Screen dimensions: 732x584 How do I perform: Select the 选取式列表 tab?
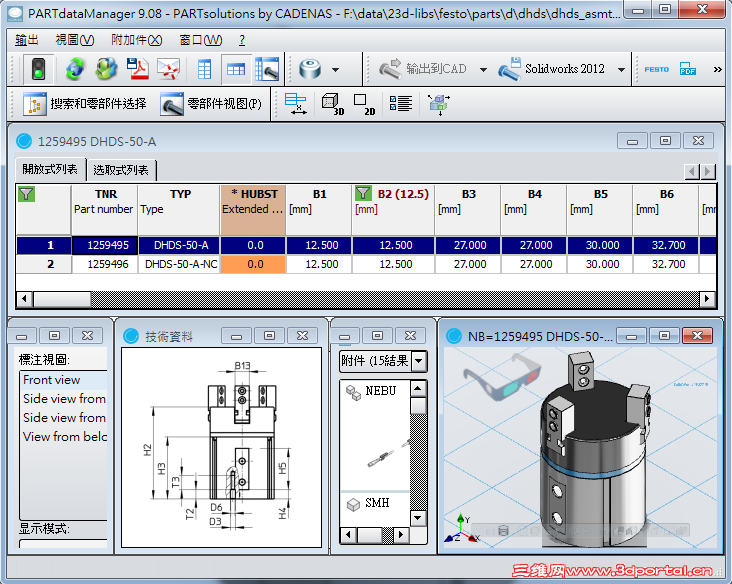121,170
